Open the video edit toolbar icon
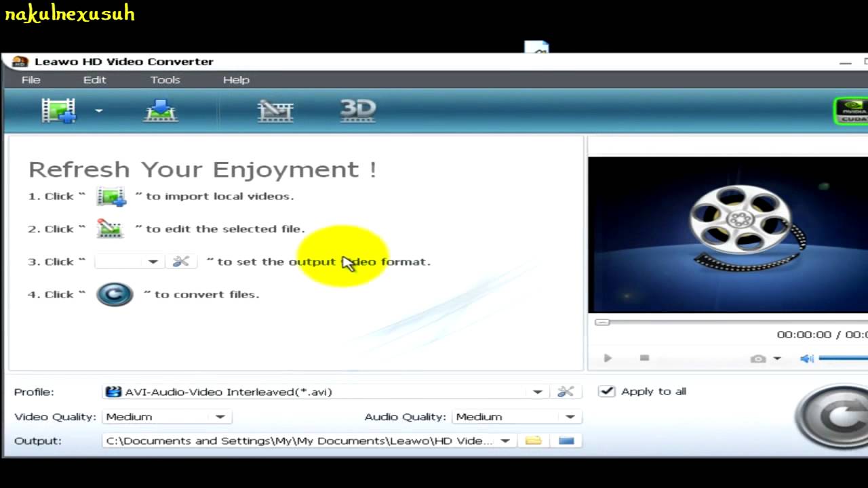868x488 pixels. 275,110
